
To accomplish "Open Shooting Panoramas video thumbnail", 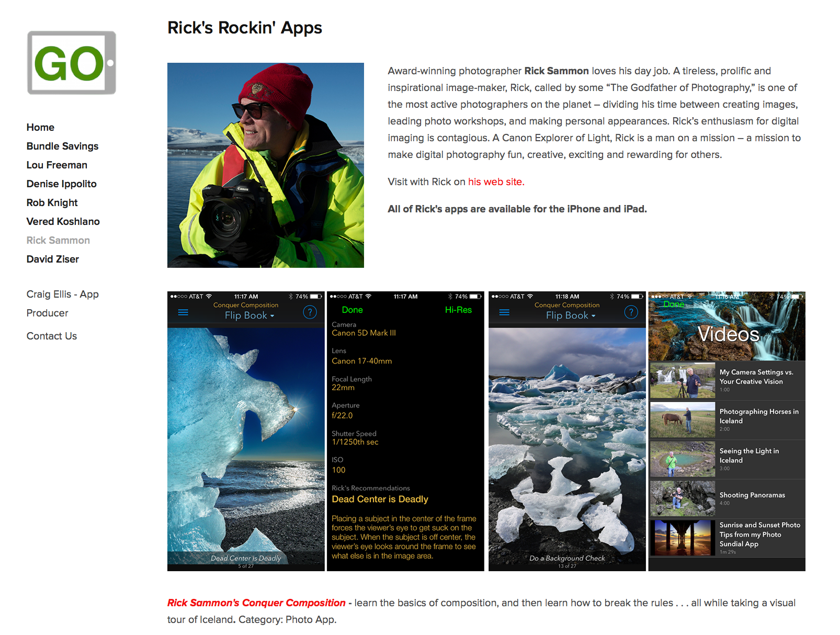I will click(x=682, y=498).
